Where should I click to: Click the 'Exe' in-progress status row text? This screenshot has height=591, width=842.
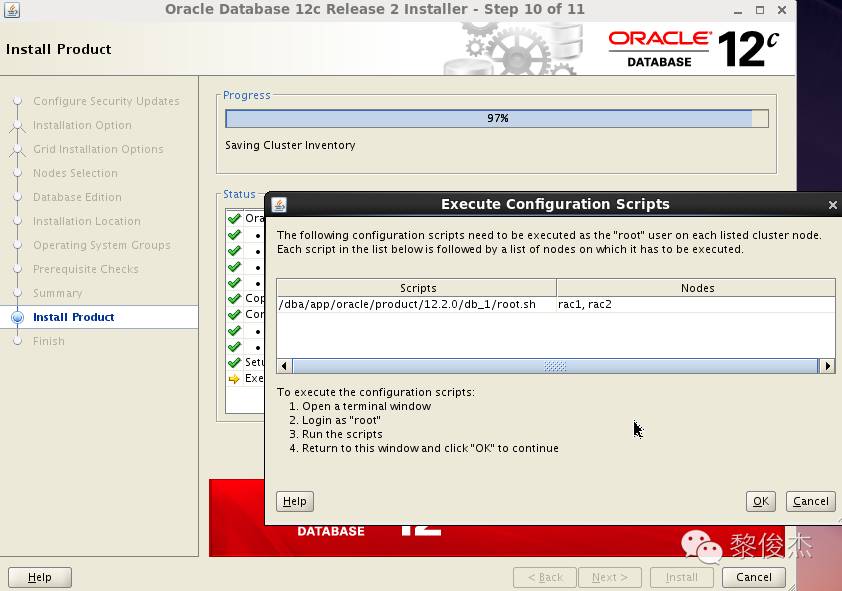(x=254, y=378)
